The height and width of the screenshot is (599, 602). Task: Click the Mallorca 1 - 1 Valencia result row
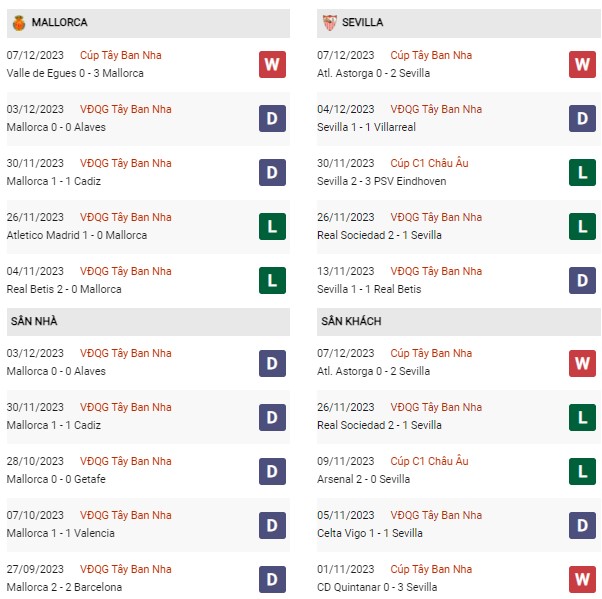click(148, 525)
